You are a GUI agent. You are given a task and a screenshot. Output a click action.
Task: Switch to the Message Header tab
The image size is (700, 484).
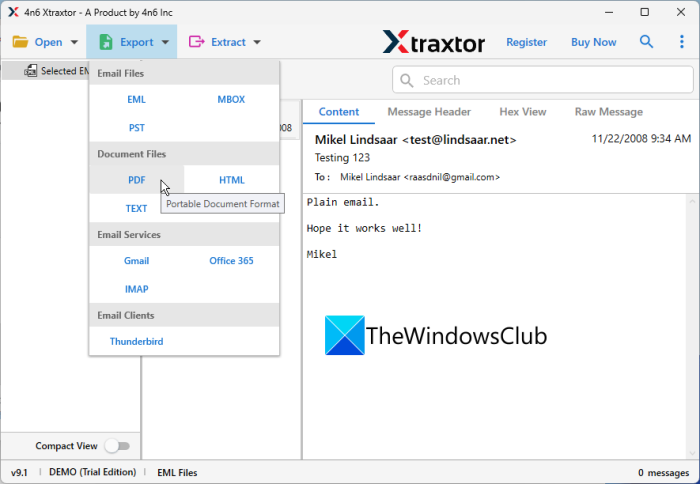429,112
